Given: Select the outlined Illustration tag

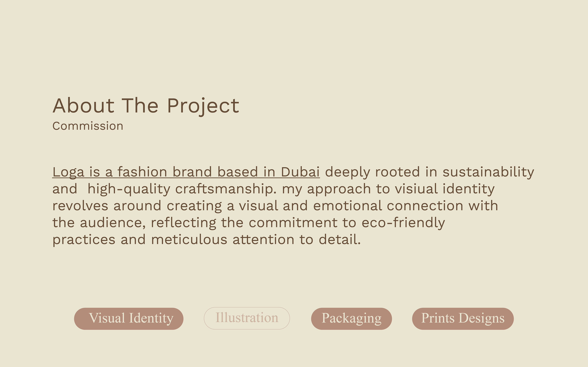Looking at the screenshot, I should (x=247, y=318).
